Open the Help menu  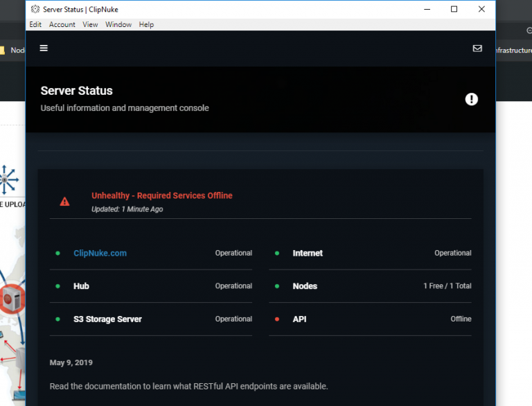click(x=146, y=24)
